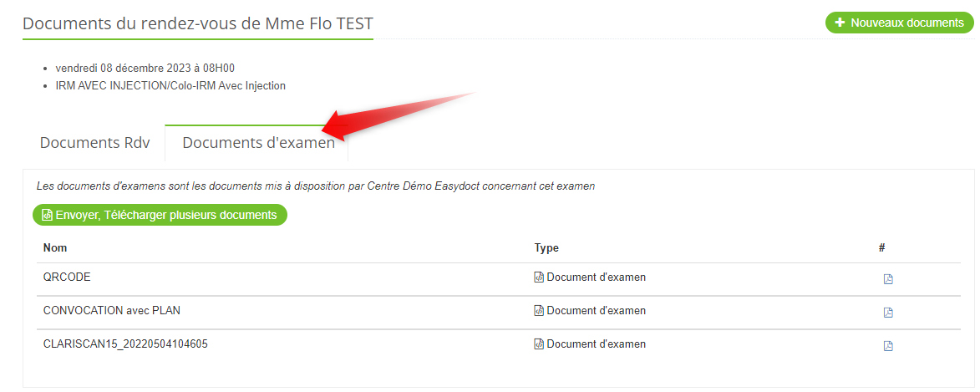The image size is (980, 392).
Task: Click the Type column header
Action: [x=546, y=247]
